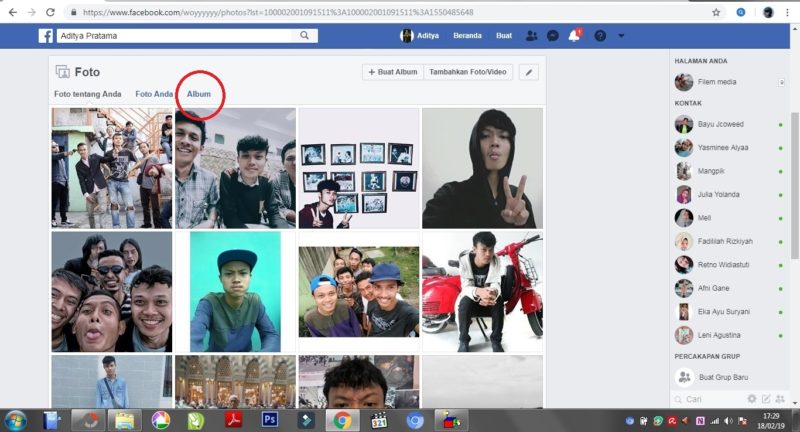Open chat with Eka Ayu Suryani
Screen dimensions: 800x432
[x=723, y=312]
